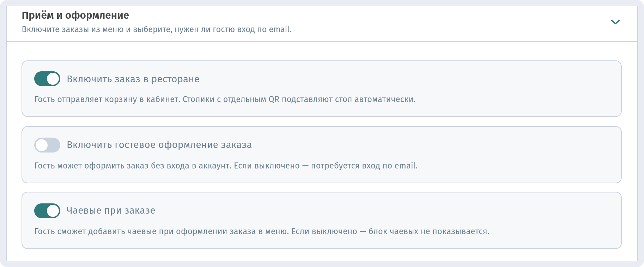Collapse the «Приём и оформление» section chevron

615,22
